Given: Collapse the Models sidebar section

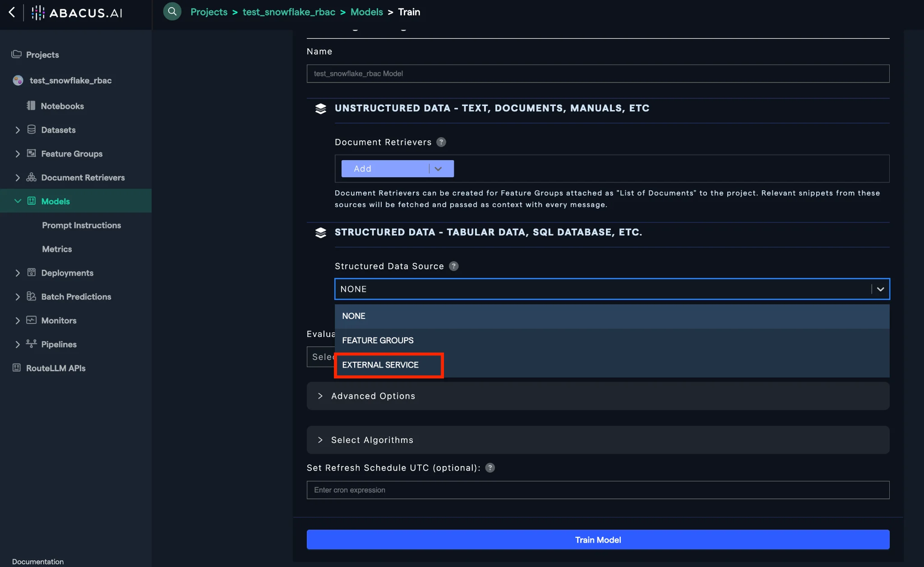Looking at the screenshot, I should click(x=18, y=201).
